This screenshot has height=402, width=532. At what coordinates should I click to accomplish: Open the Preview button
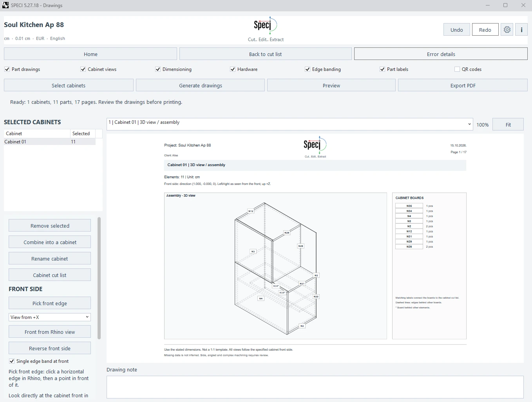coord(331,85)
